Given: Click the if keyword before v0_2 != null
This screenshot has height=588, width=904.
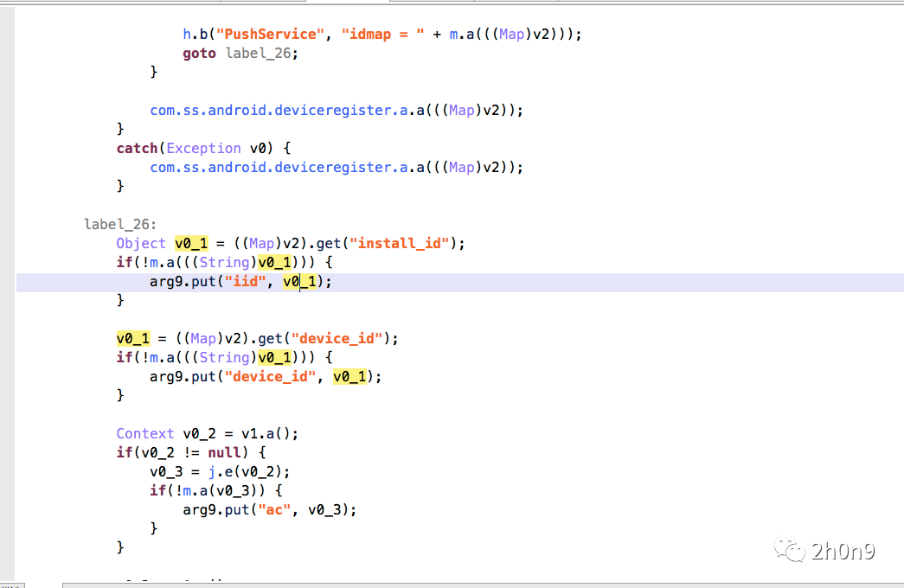Looking at the screenshot, I should [125, 452].
